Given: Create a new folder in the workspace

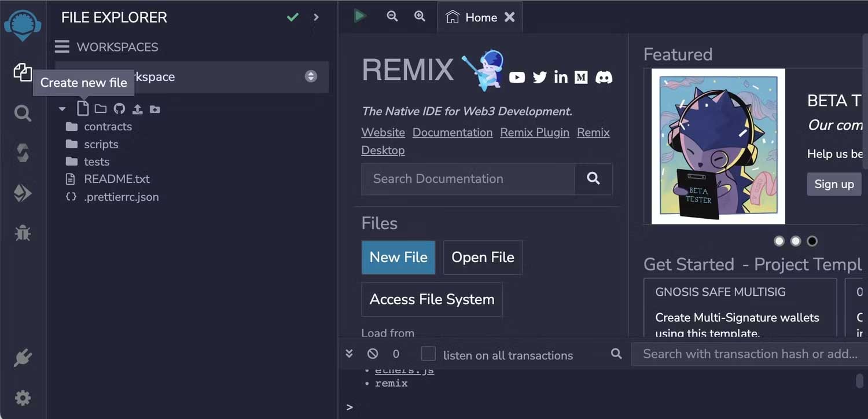Looking at the screenshot, I should pyautogui.click(x=100, y=108).
